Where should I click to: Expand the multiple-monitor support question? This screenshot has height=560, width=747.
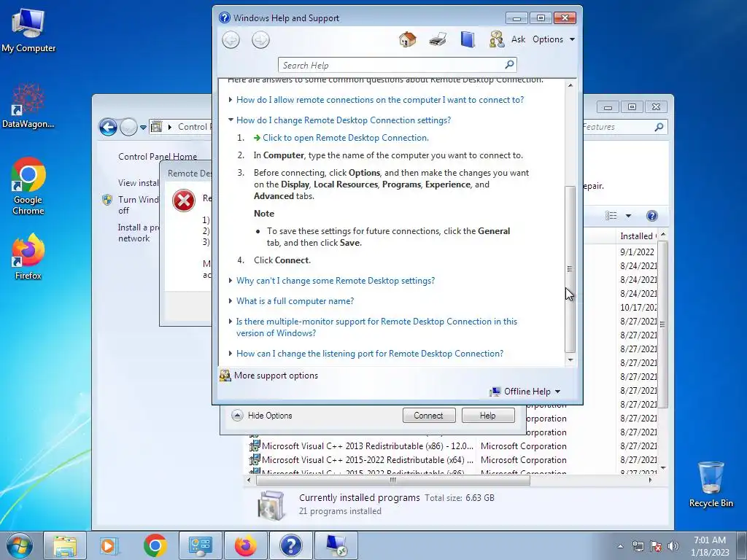click(376, 327)
